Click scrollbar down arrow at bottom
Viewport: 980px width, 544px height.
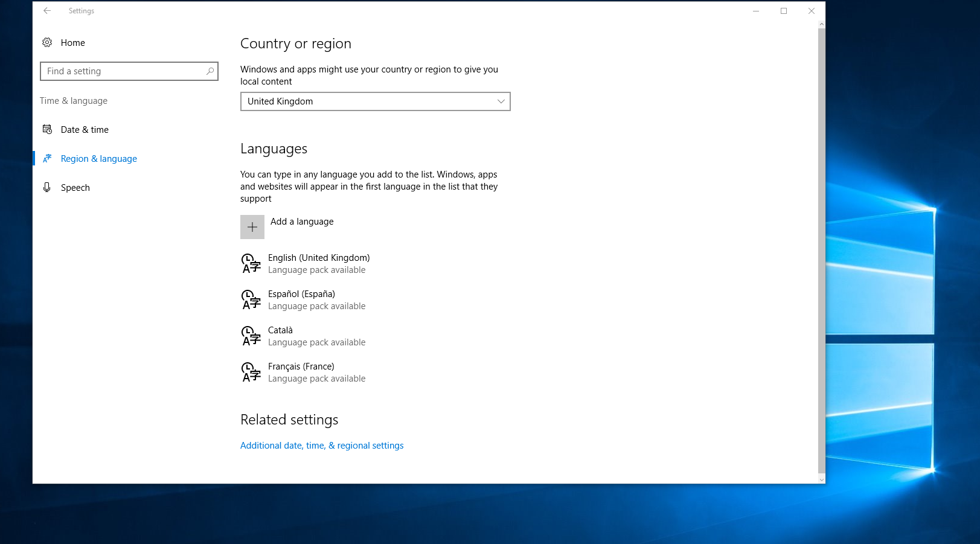pyautogui.click(x=821, y=479)
